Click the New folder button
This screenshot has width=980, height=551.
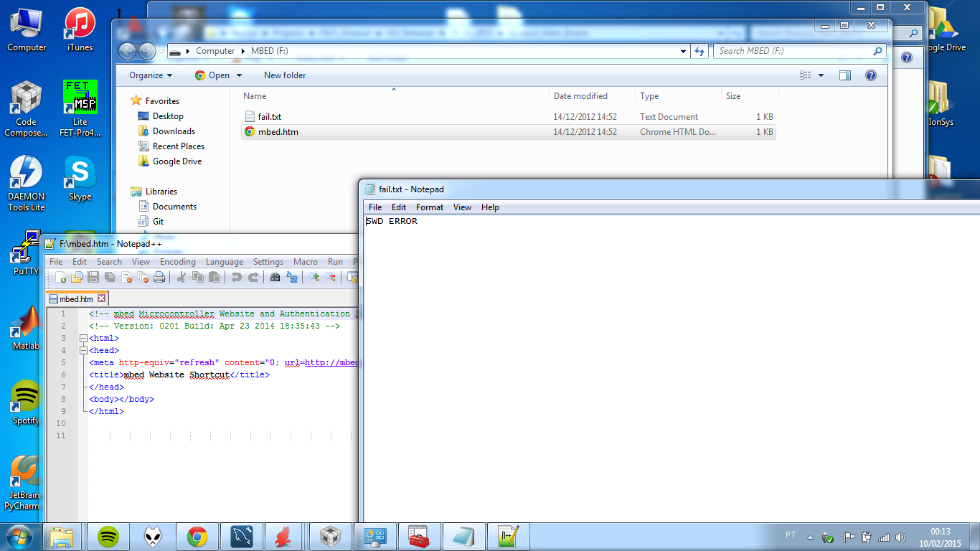point(285,75)
